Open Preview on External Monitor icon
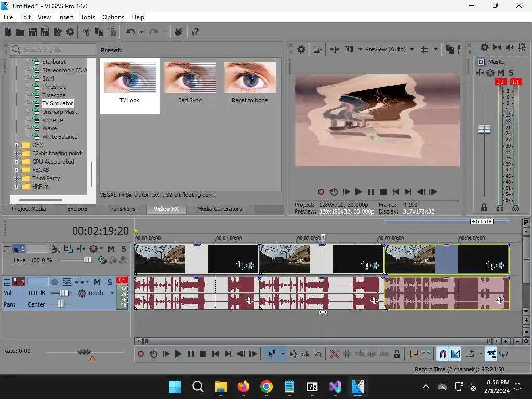This screenshot has height=399, width=532. [x=318, y=49]
